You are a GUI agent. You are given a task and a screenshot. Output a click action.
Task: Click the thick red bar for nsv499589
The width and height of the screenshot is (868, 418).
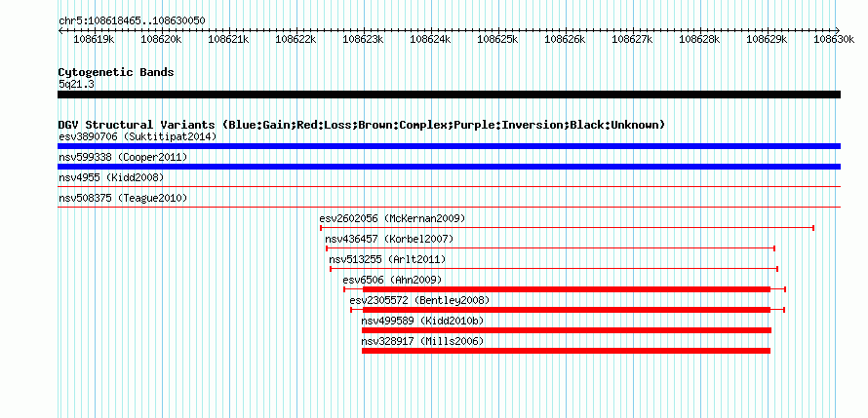tap(567, 330)
